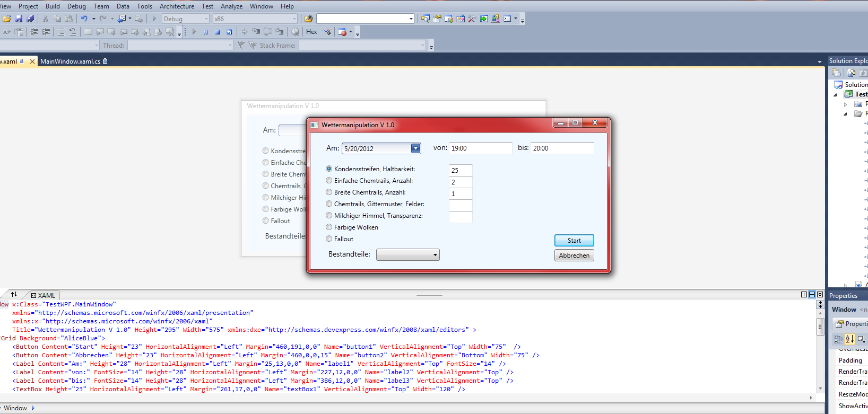Open the Architecture menu
This screenshot has width=868, height=414.
click(x=177, y=6)
